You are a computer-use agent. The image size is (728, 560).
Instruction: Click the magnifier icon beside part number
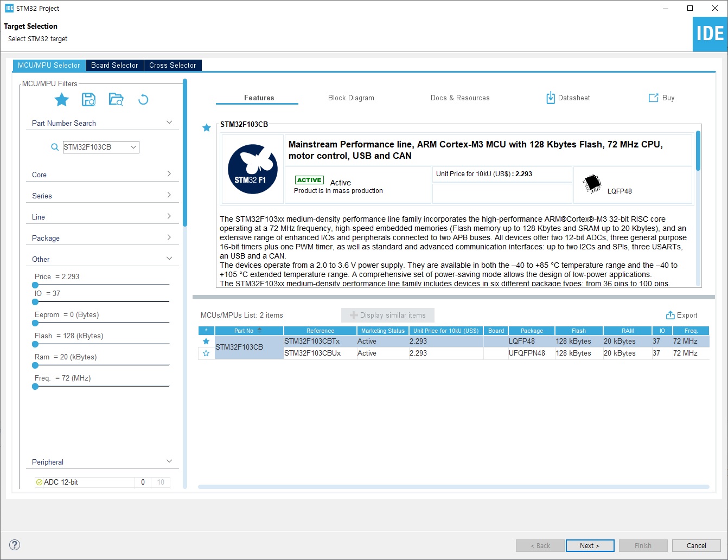coord(55,147)
